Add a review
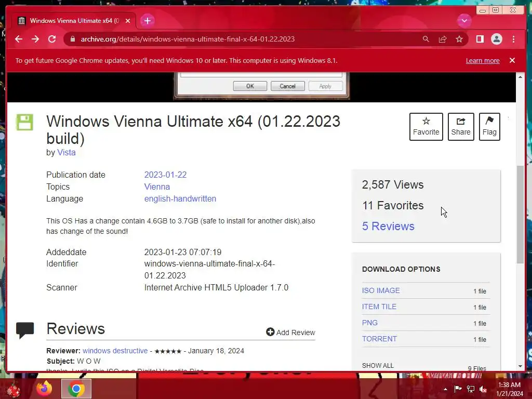This screenshot has width=532, height=399. tap(291, 332)
